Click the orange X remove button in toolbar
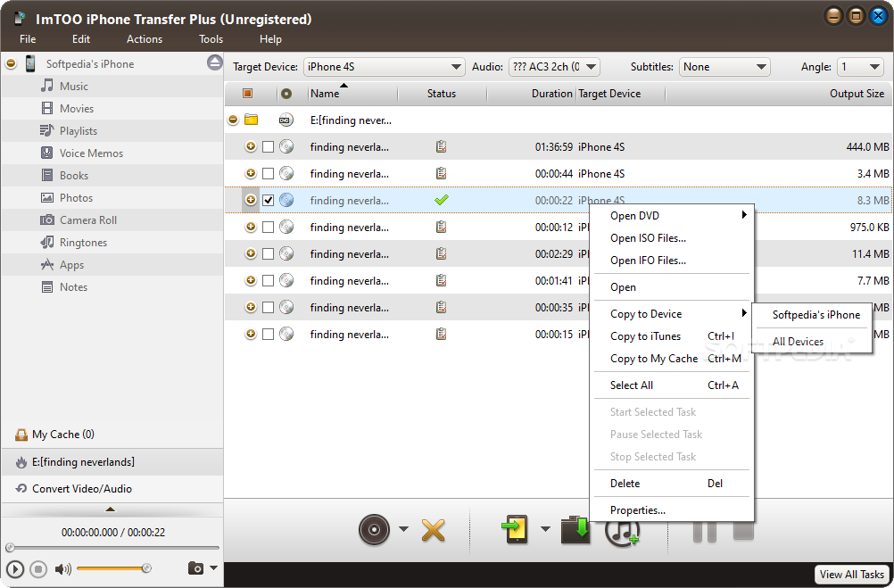 [434, 530]
